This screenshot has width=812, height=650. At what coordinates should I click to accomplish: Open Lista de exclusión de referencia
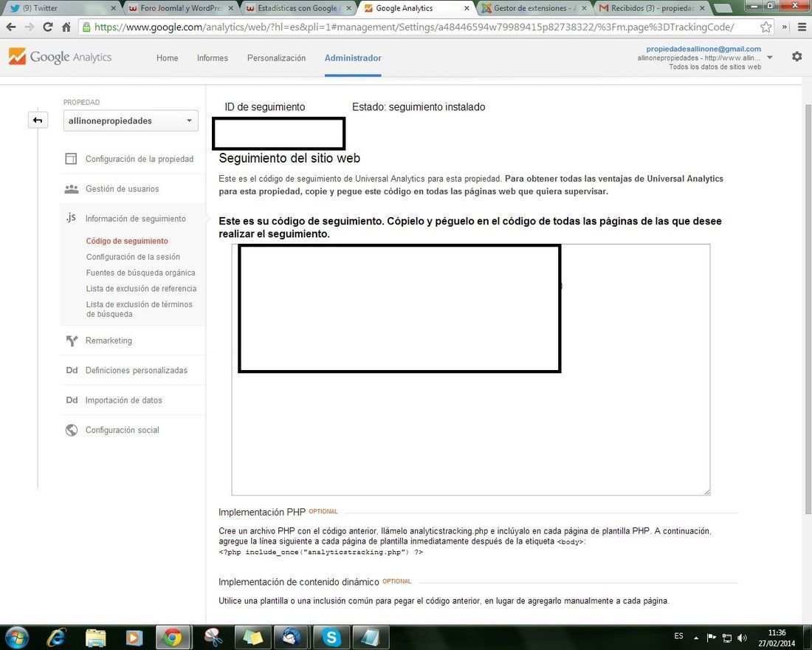(x=142, y=288)
